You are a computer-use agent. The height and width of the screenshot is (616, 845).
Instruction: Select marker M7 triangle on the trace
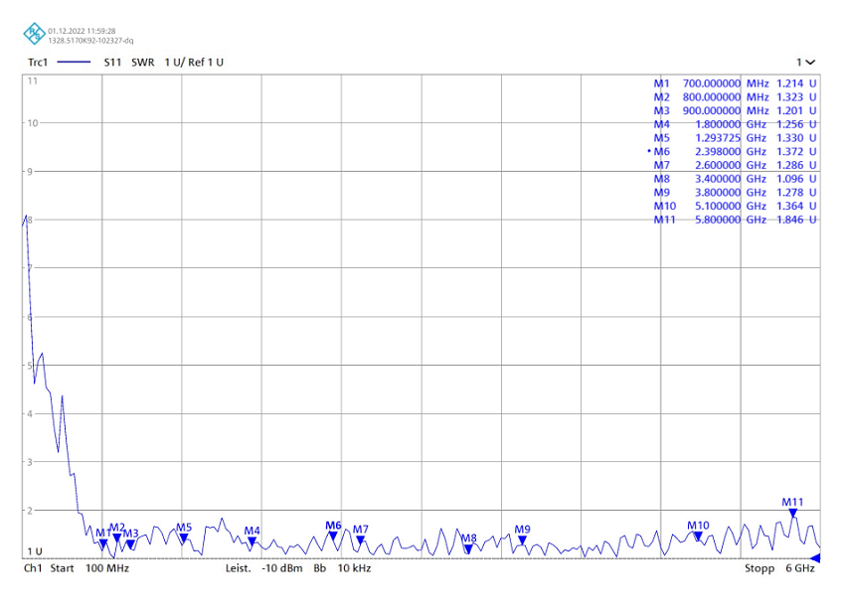click(x=361, y=539)
